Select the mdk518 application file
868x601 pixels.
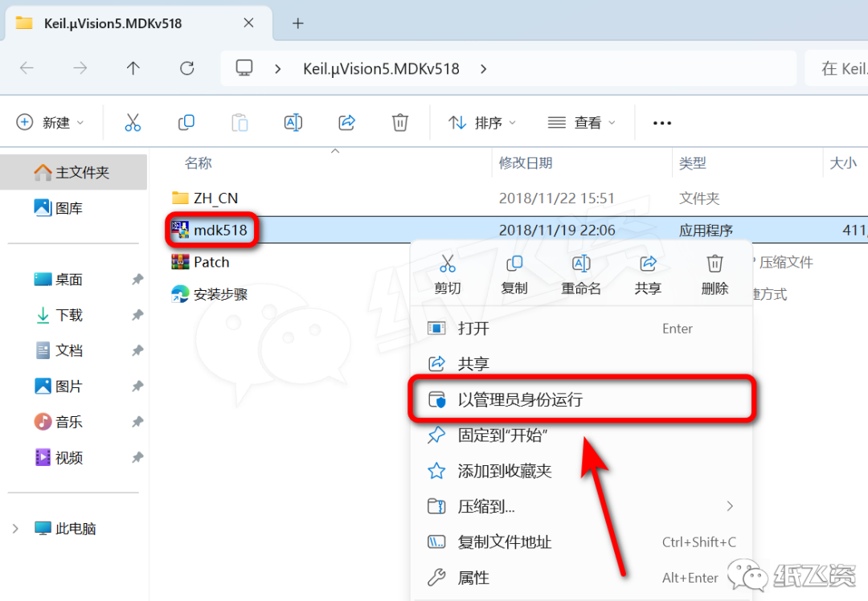(219, 230)
